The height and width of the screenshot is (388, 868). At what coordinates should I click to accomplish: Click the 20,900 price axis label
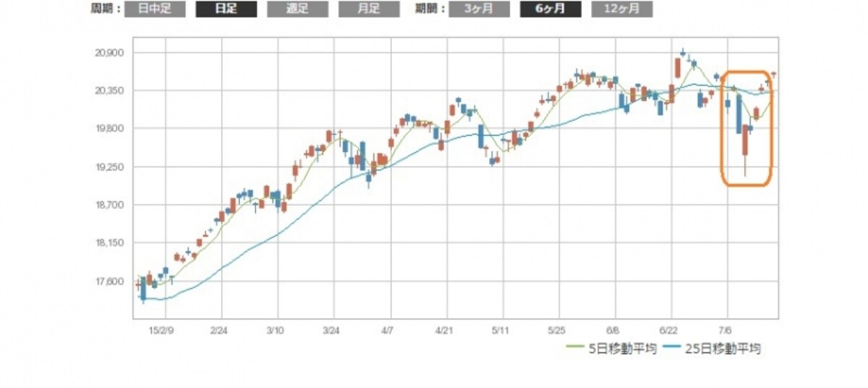[x=110, y=53]
